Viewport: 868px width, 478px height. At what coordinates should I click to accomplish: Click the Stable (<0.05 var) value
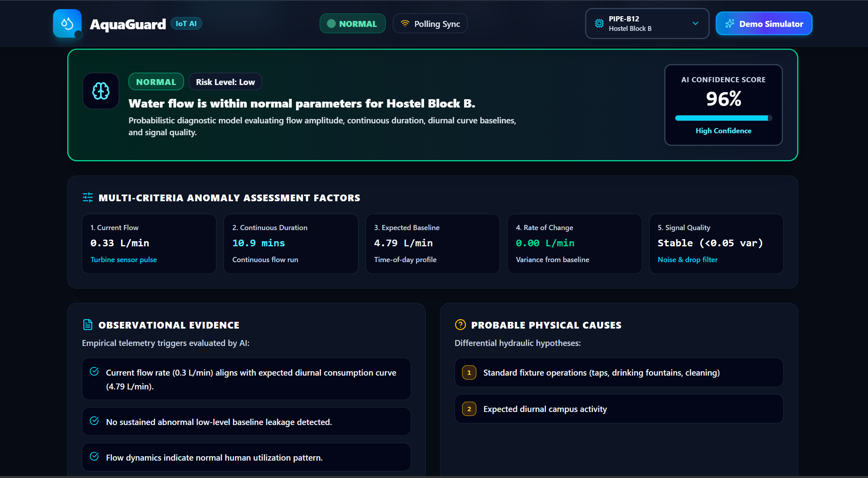click(711, 243)
